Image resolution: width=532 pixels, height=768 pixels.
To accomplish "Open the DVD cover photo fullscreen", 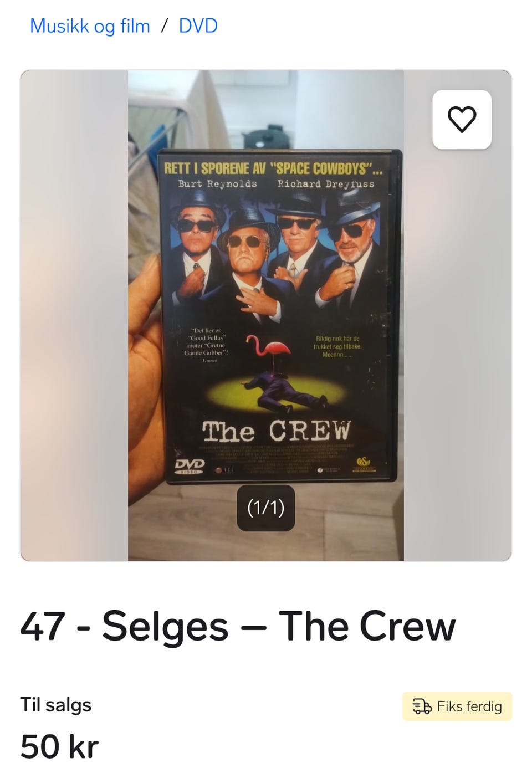I will coord(266,315).
